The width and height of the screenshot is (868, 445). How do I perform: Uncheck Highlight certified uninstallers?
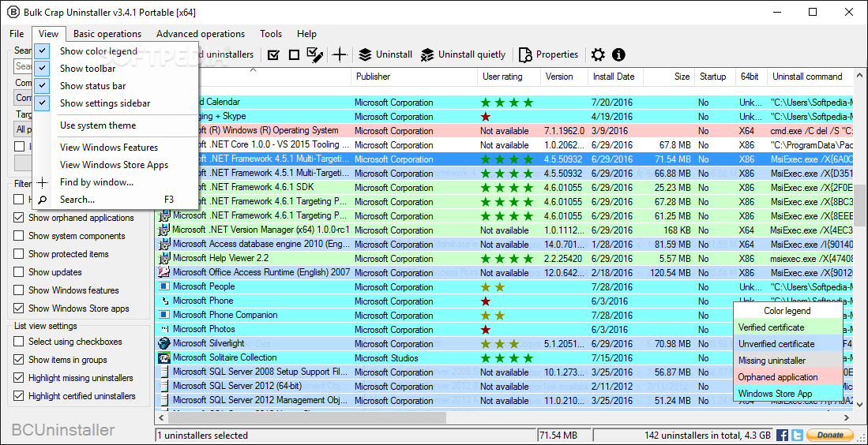click(19, 396)
